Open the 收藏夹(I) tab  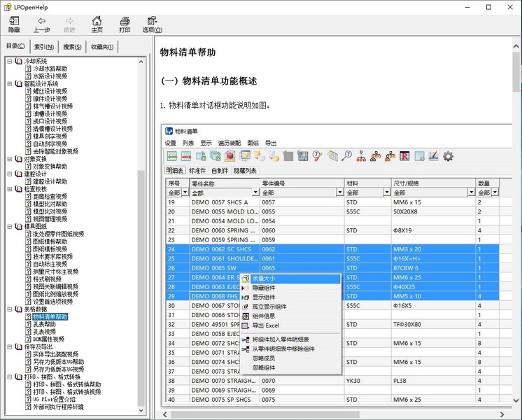click(101, 47)
